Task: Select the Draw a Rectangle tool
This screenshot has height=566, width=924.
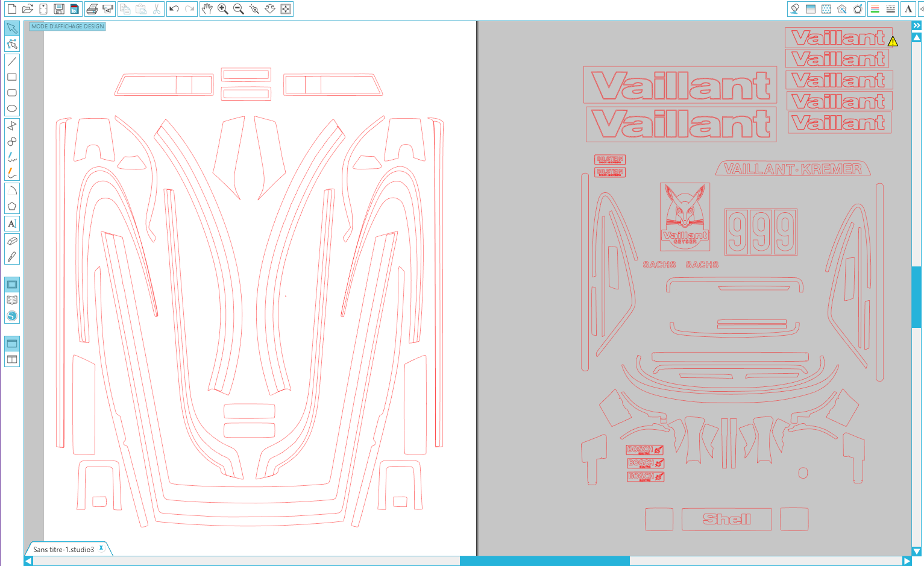Action: tap(12, 77)
